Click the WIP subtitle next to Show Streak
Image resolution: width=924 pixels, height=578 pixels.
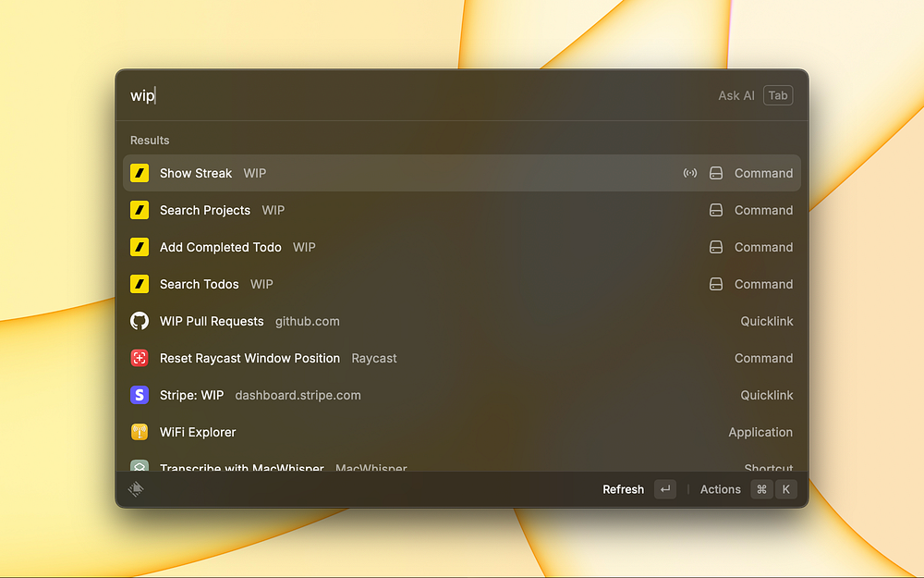click(x=255, y=173)
